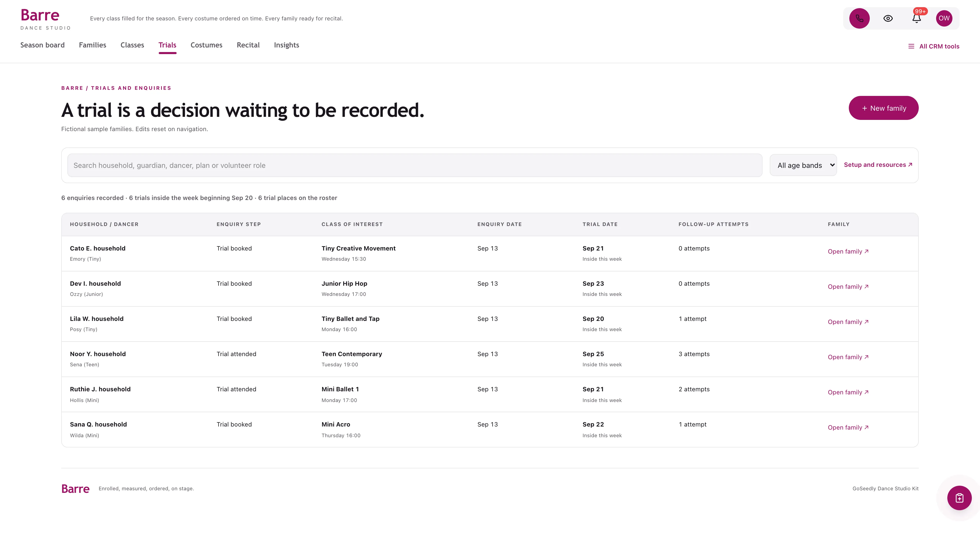
Task: Click the Mini Acro class
Action: pos(336,424)
